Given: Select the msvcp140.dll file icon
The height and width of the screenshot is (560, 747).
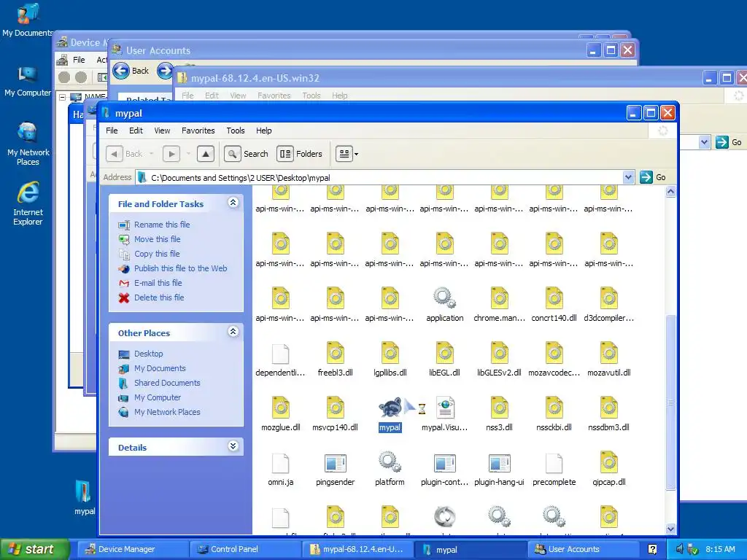Looking at the screenshot, I should click(335, 408).
